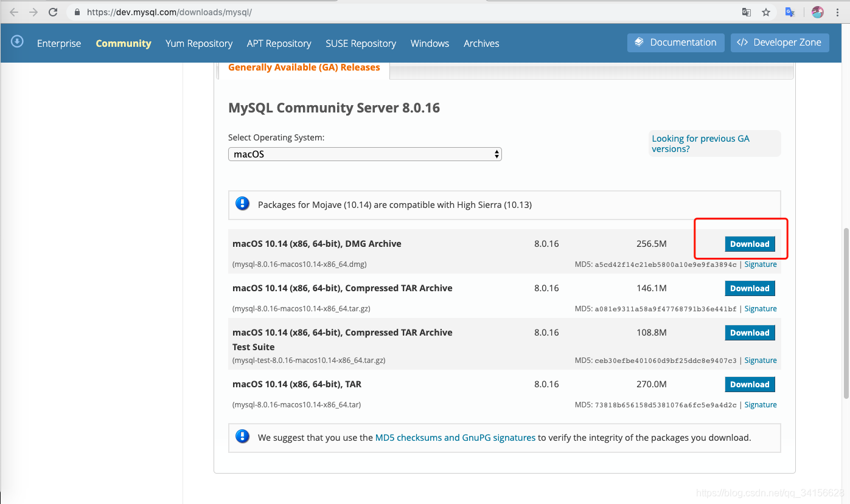Click the address bar URL field
The width and height of the screenshot is (850, 504).
point(402,12)
